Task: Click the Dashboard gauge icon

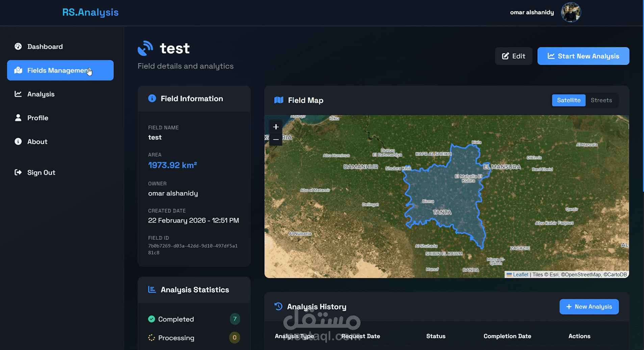Action: click(x=18, y=46)
